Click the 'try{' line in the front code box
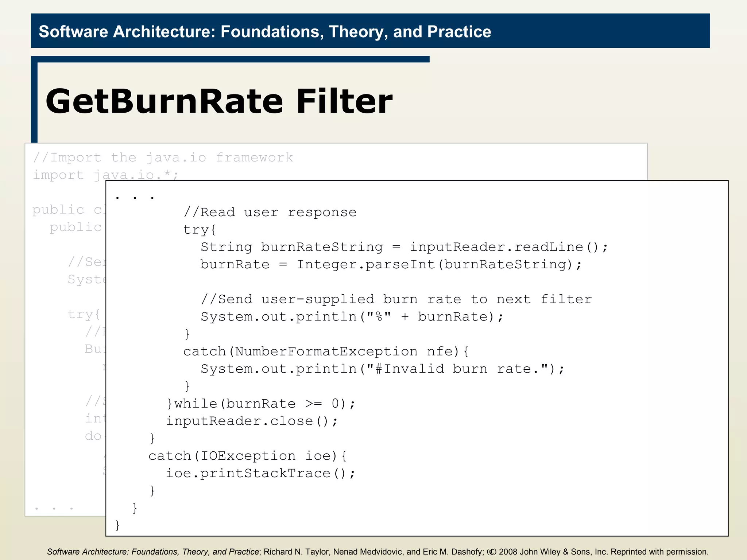This screenshot has height=560, width=747. 200,230
